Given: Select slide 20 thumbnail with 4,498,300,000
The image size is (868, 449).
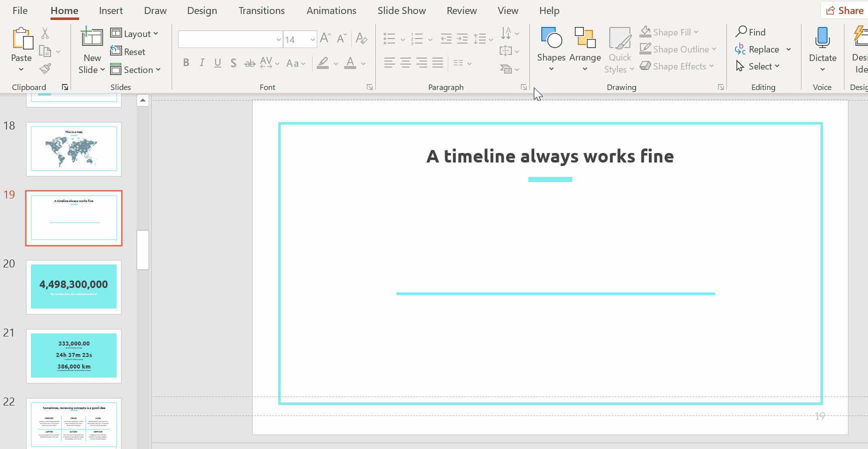Looking at the screenshot, I should pos(74,286).
